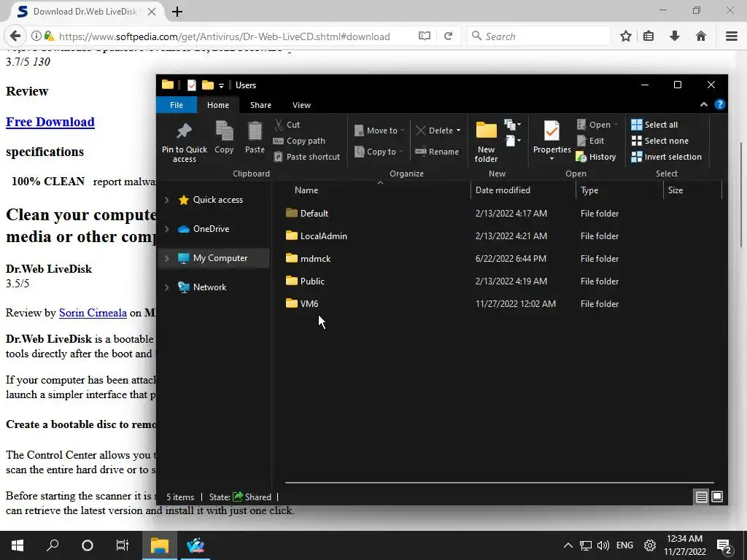
Task: Click the Cut scissors icon
Action: pos(279,125)
